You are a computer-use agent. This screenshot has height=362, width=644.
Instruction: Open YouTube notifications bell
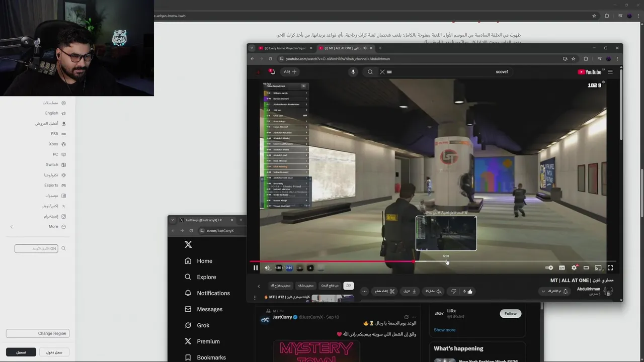click(x=272, y=72)
